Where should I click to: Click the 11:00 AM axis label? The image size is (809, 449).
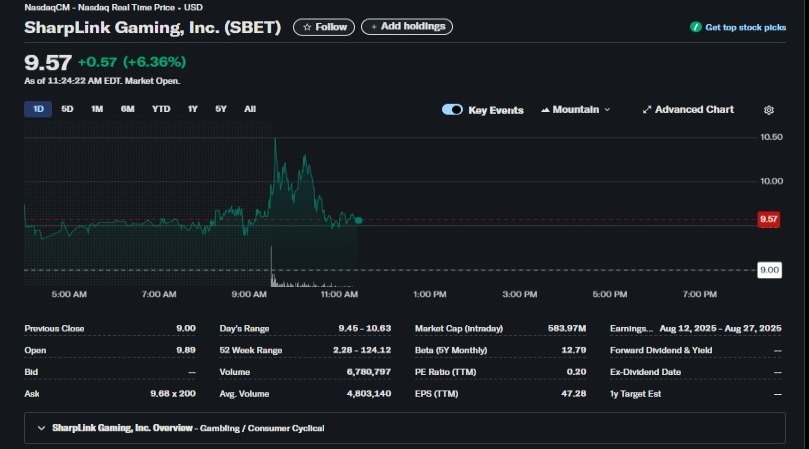click(x=339, y=294)
